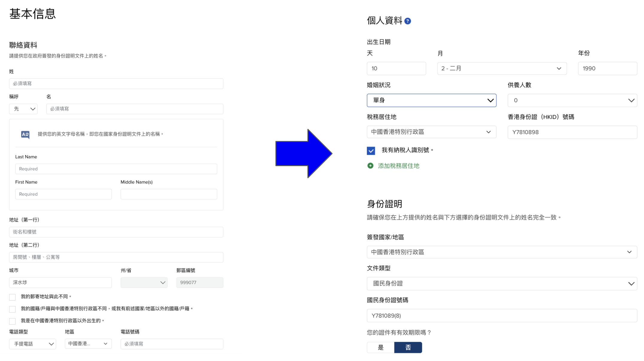Image resolution: width=644 pixels, height=361 pixels.
Task: Select 否 for document expiry question
Action: pos(408,347)
